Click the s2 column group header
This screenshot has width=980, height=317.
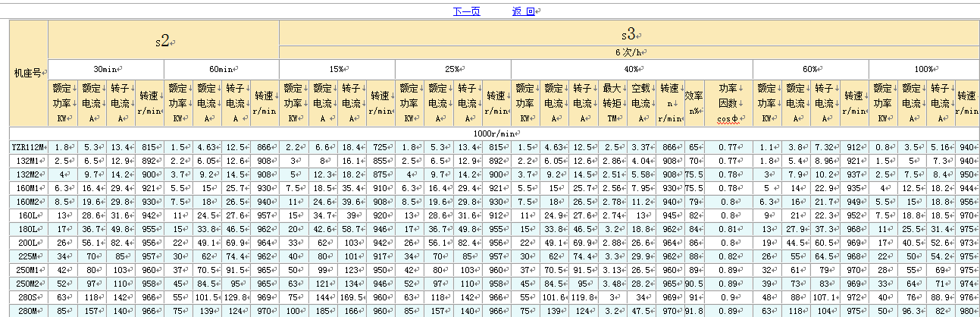pyautogui.click(x=164, y=40)
